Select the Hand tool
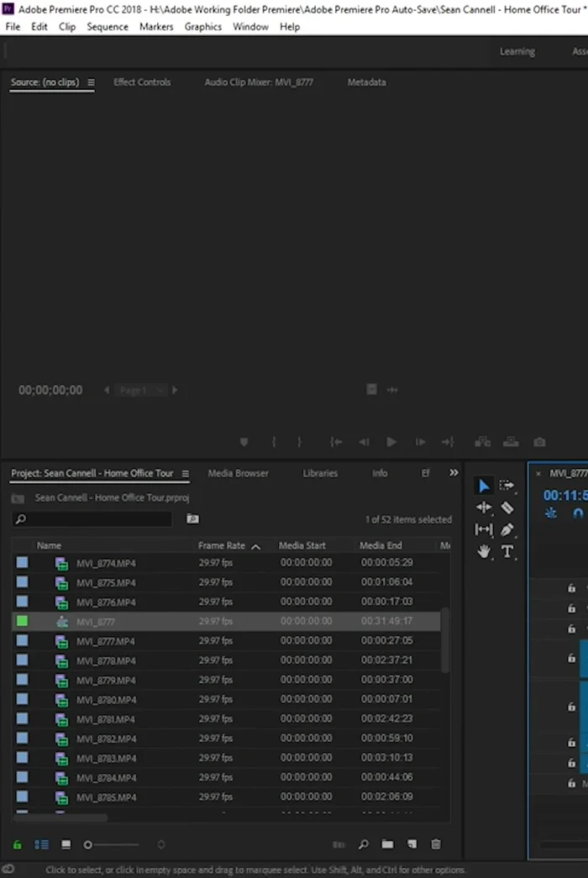The image size is (588, 878). click(484, 551)
